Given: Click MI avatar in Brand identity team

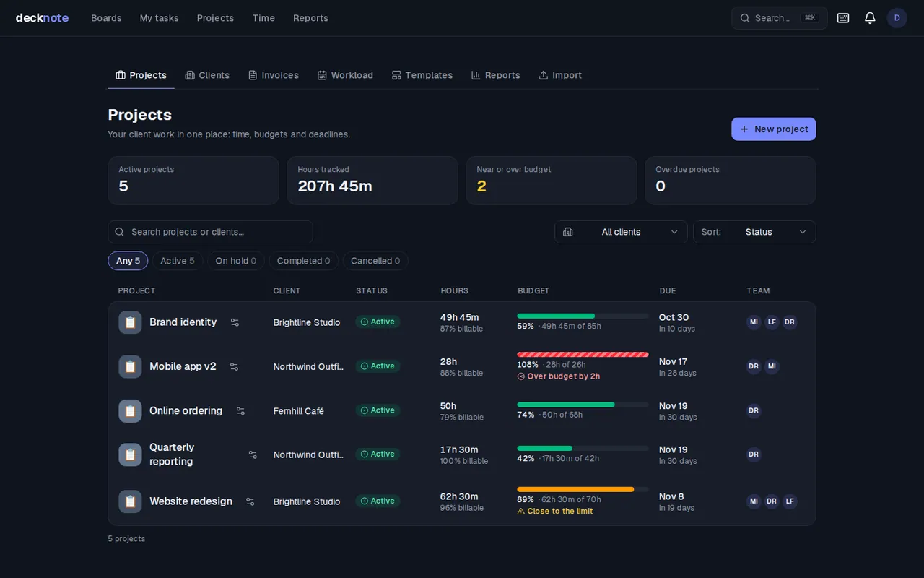Looking at the screenshot, I should point(754,322).
